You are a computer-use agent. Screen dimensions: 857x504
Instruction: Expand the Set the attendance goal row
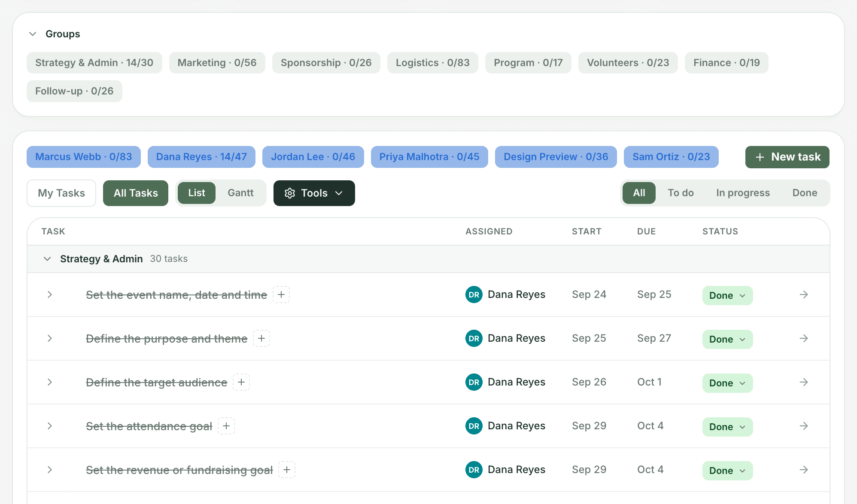coord(50,426)
